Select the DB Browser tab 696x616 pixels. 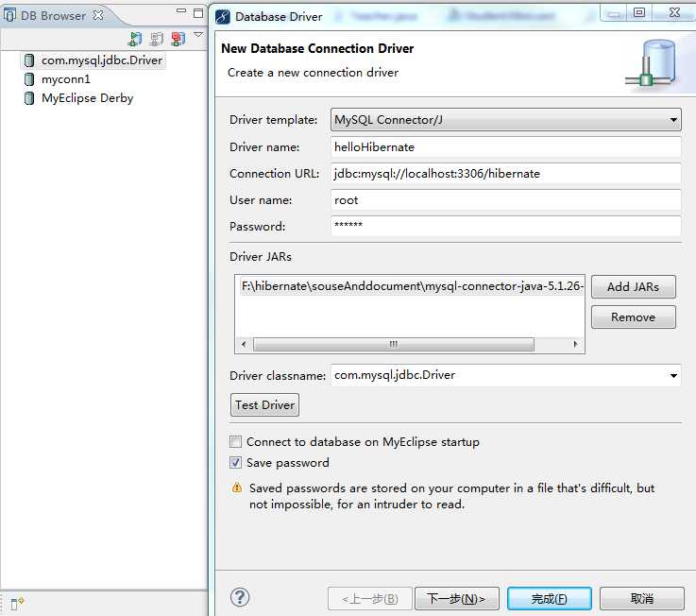[x=53, y=15]
